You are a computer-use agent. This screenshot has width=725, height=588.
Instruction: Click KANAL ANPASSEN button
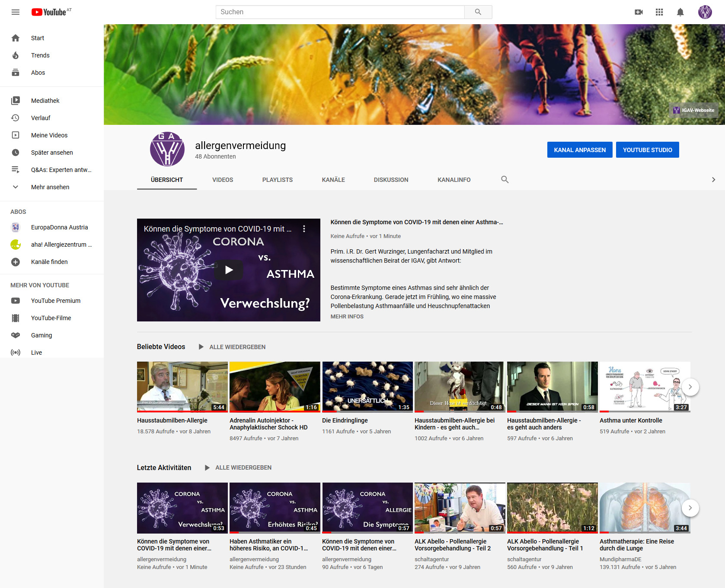coord(580,150)
